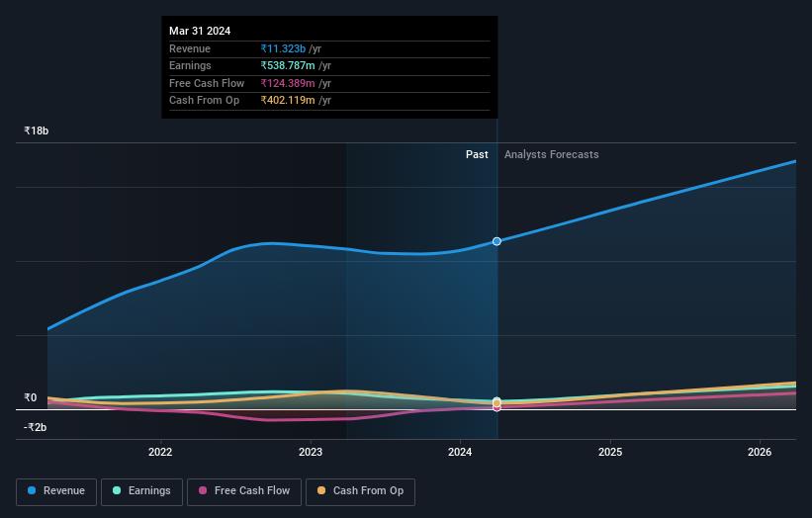Toggle the Free Cash Flow legend button

tap(244, 491)
